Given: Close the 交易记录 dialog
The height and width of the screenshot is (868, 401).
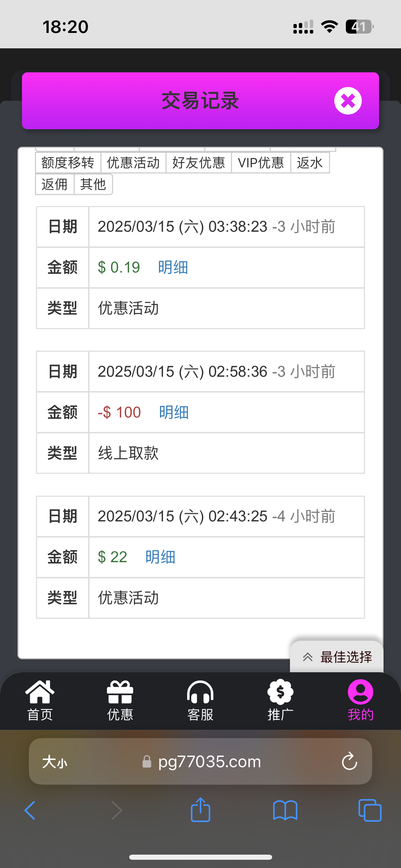Looking at the screenshot, I should (348, 101).
